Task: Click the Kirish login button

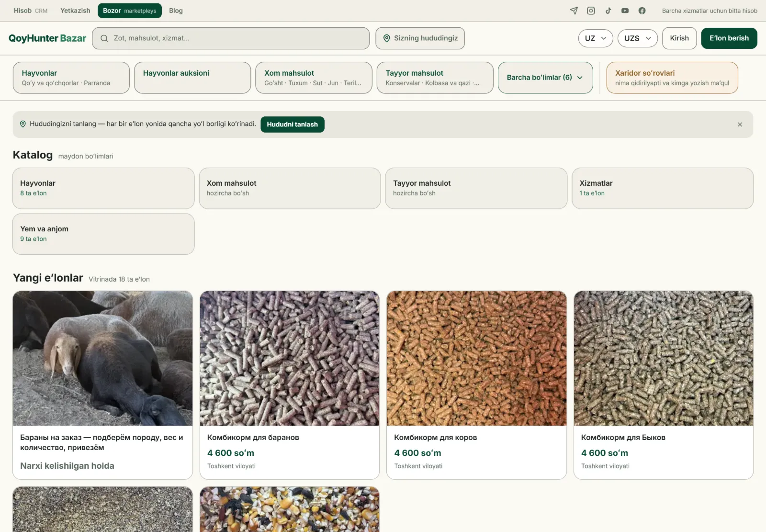Action: [x=679, y=38]
